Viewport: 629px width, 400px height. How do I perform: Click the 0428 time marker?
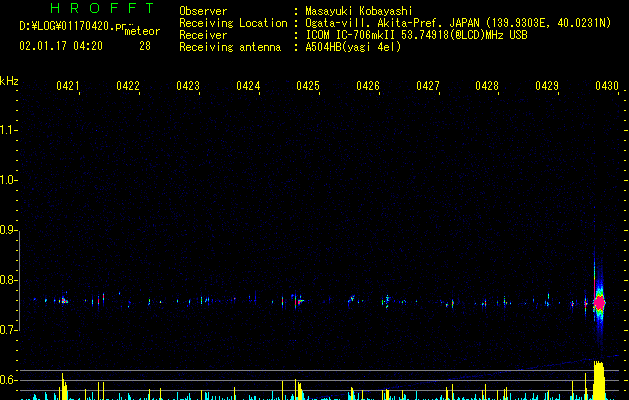point(487,85)
